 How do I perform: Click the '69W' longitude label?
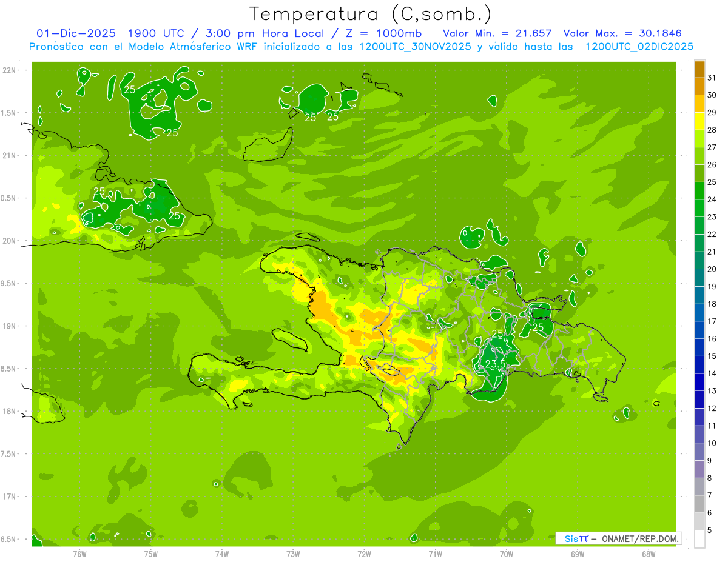(578, 554)
